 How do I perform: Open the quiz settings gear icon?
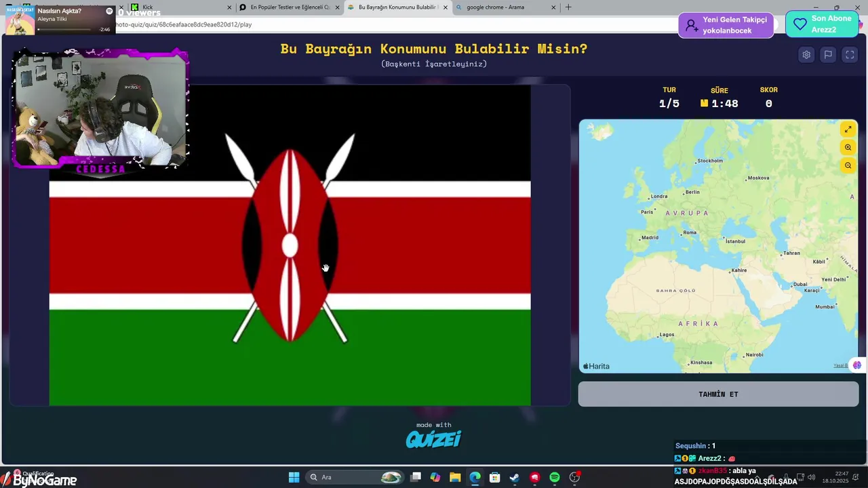pyautogui.click(x=806, y=55)
